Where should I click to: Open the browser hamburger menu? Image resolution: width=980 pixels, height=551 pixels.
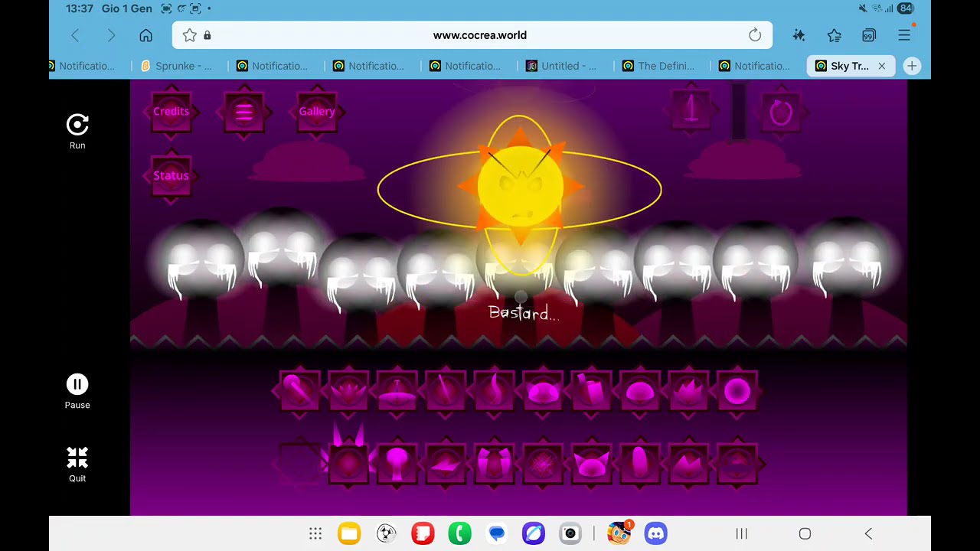coord(904,35)
